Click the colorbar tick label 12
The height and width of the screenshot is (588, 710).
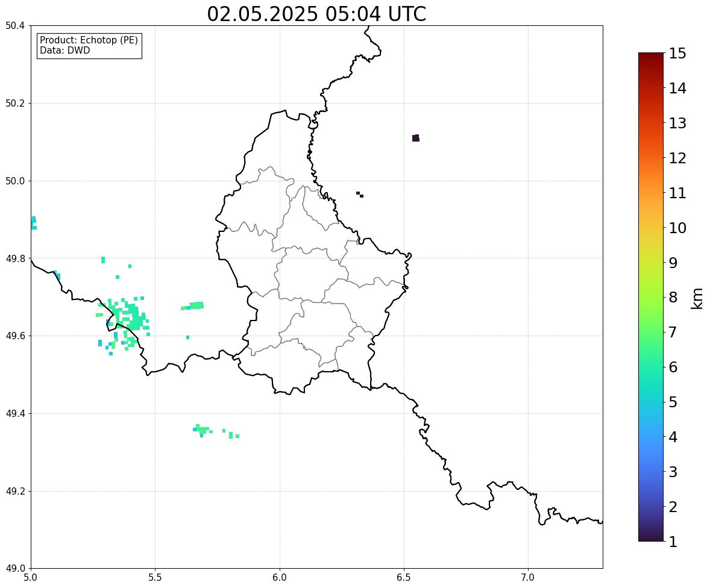tap(677, 158)
